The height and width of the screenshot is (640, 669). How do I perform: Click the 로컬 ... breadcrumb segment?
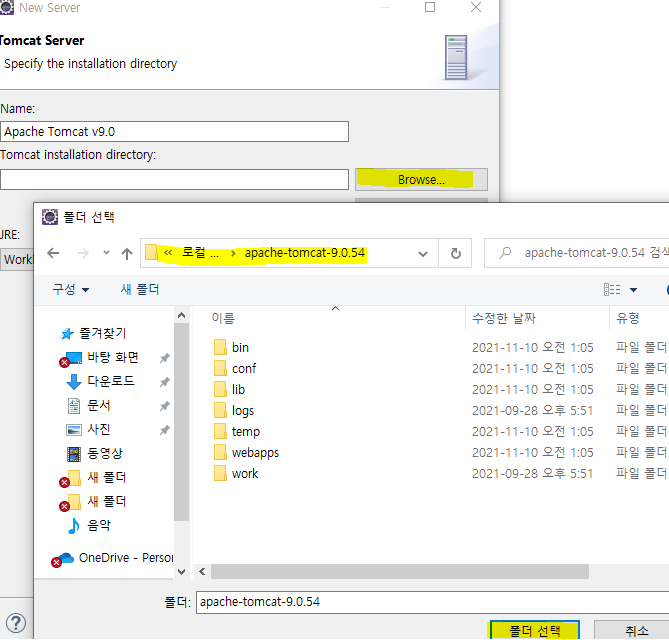(200, 253)
